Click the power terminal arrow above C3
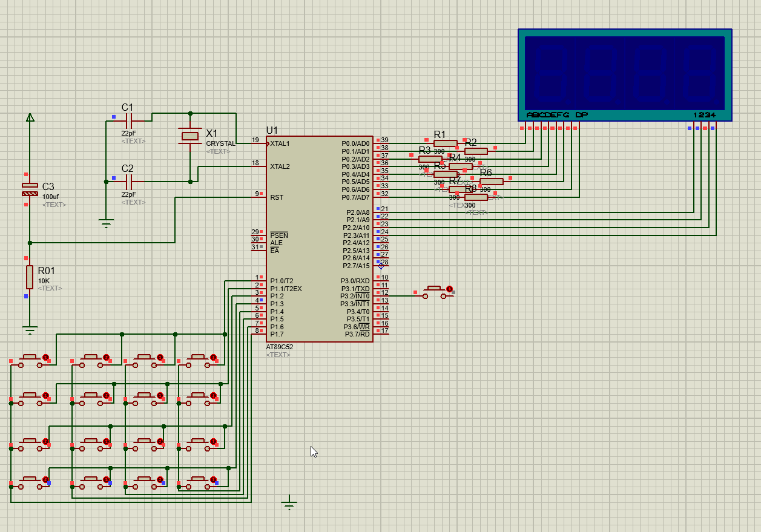The image size is (761, 532). click(30, 117)
